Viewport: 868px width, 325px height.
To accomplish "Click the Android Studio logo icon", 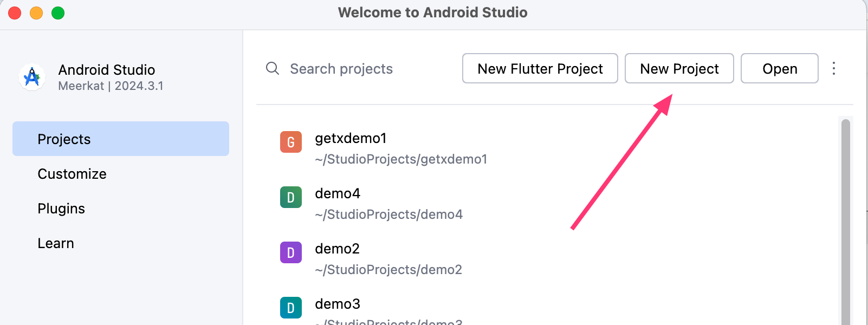I will (32, 77).
